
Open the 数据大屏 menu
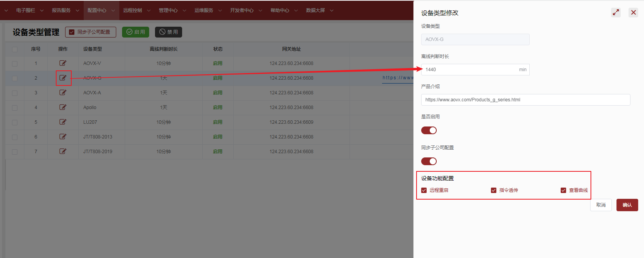point(319,10)
